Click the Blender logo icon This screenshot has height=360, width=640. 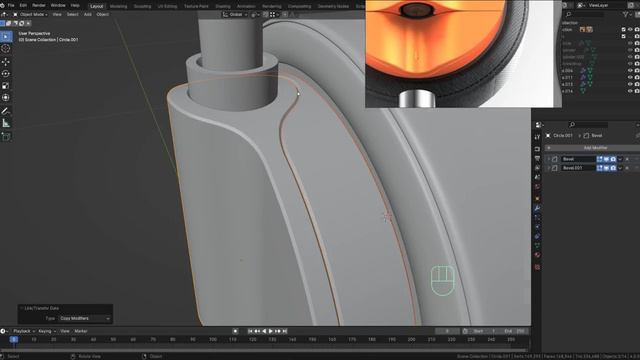(2, 6)
